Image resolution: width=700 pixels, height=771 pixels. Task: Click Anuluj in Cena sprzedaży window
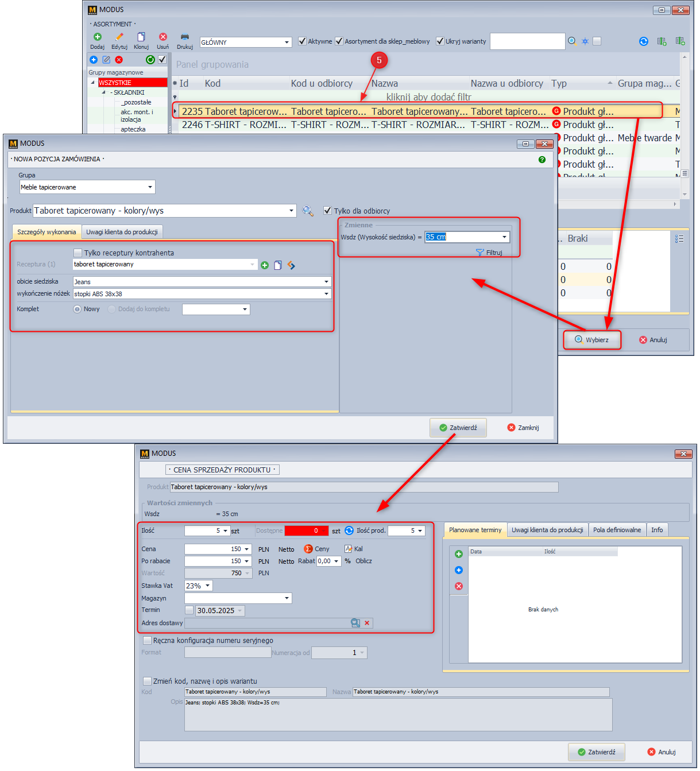(662, 752)
